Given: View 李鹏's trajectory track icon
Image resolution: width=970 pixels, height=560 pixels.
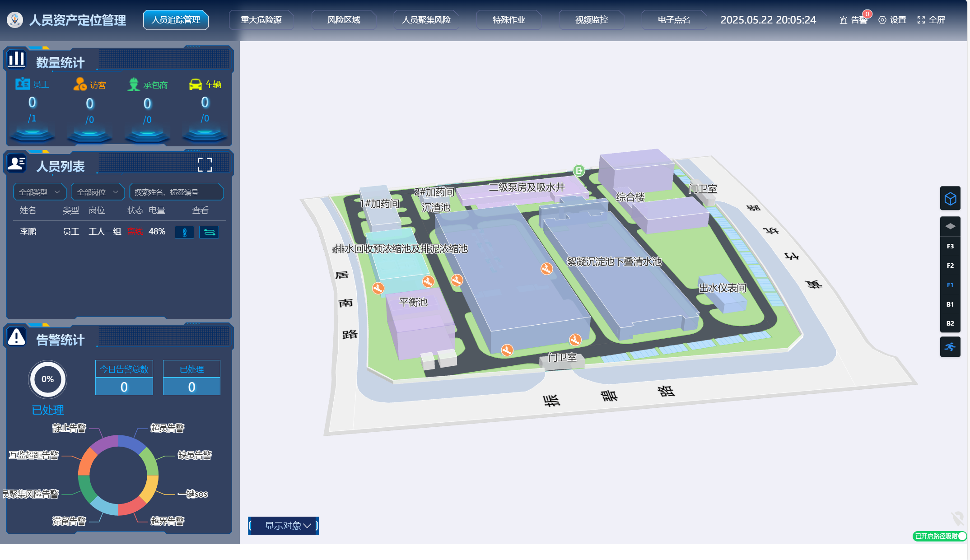Looking at the screenshot, I should tap(209, 232).
